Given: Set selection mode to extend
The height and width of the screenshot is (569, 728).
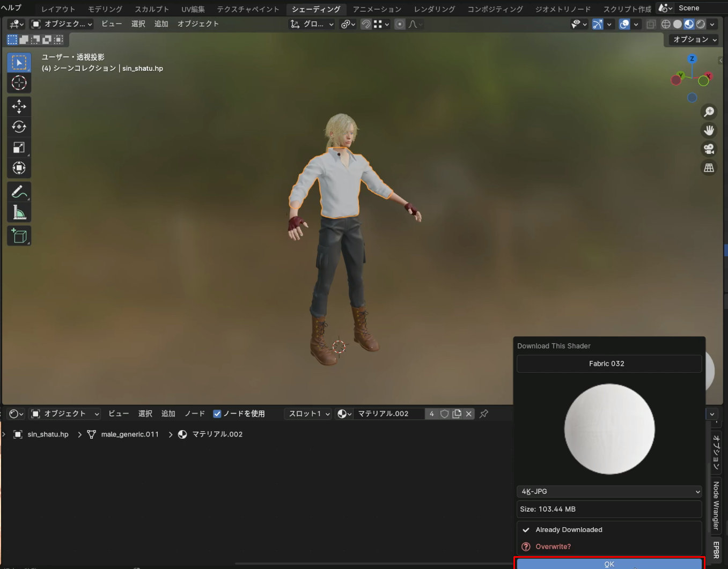Looking at the screenshot, I should click(24, 40).
